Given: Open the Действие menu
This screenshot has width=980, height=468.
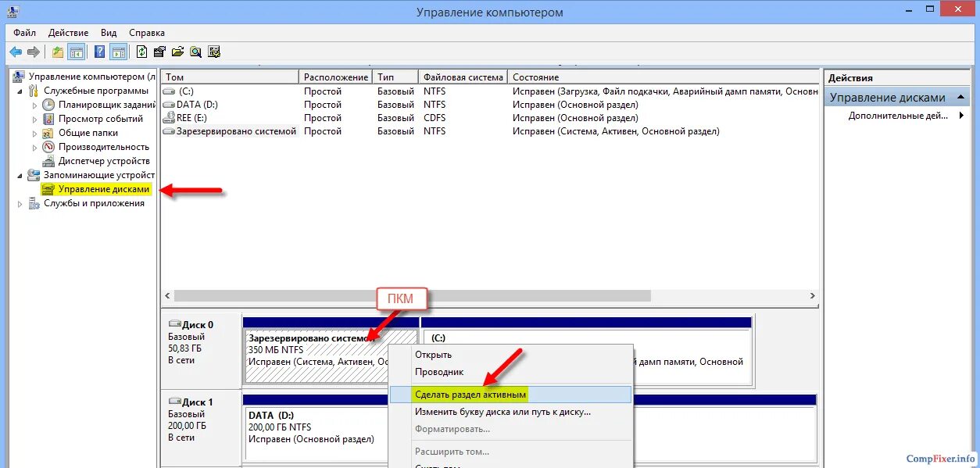Looking at the screenshot, I should click(x=69, y=33).
